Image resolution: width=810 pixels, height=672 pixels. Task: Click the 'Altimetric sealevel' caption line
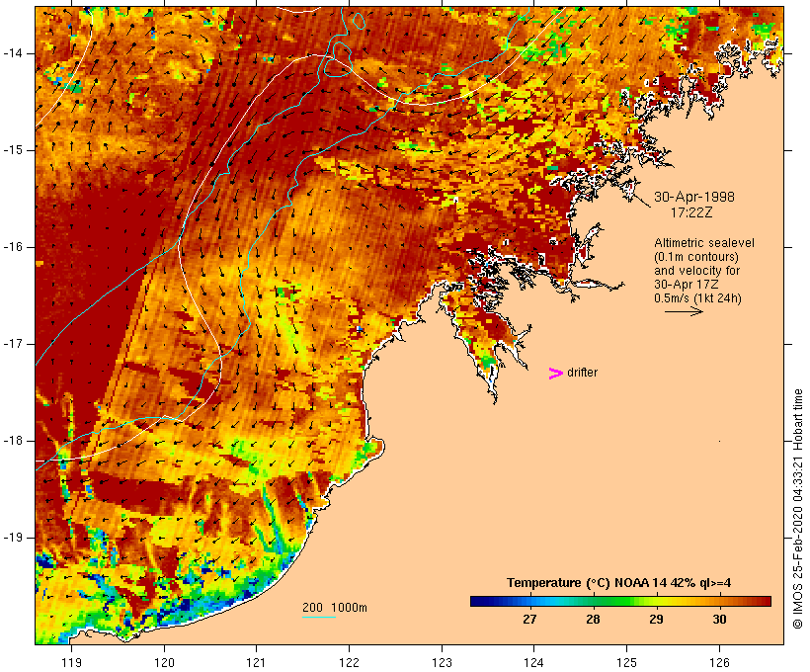pos(704,243)
